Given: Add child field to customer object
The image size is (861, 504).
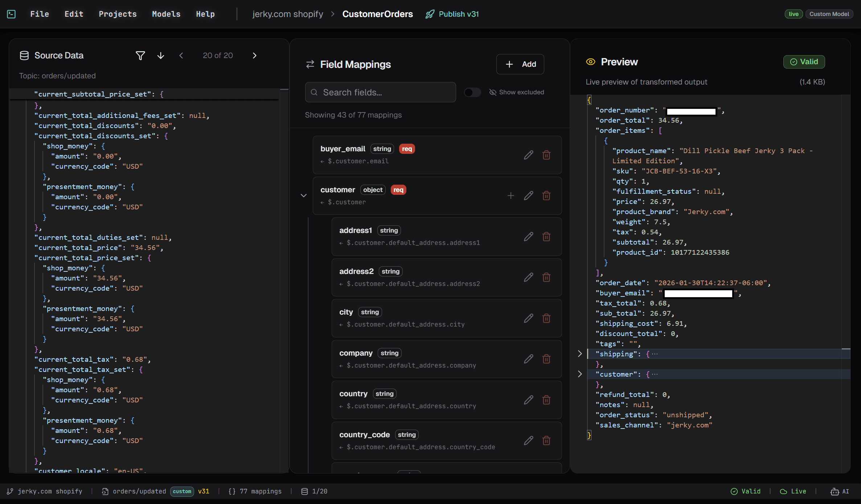Looking at the screenshot, I should (511, 196).
